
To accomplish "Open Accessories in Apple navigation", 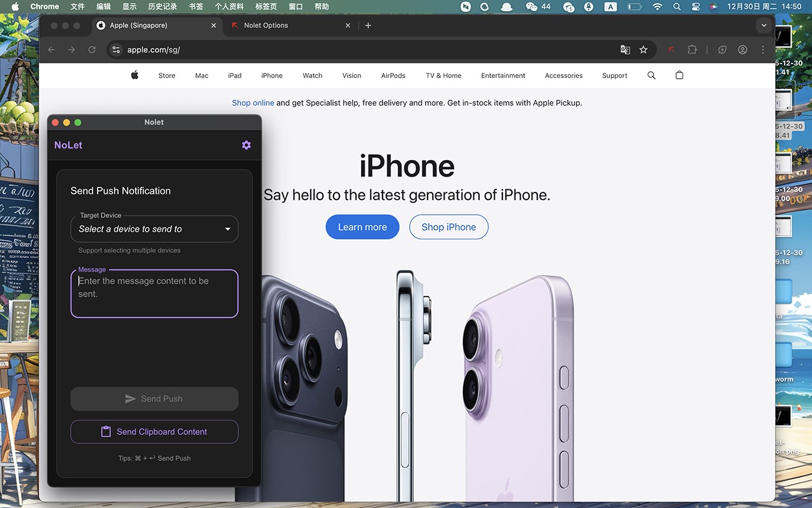I will (563, 76).
